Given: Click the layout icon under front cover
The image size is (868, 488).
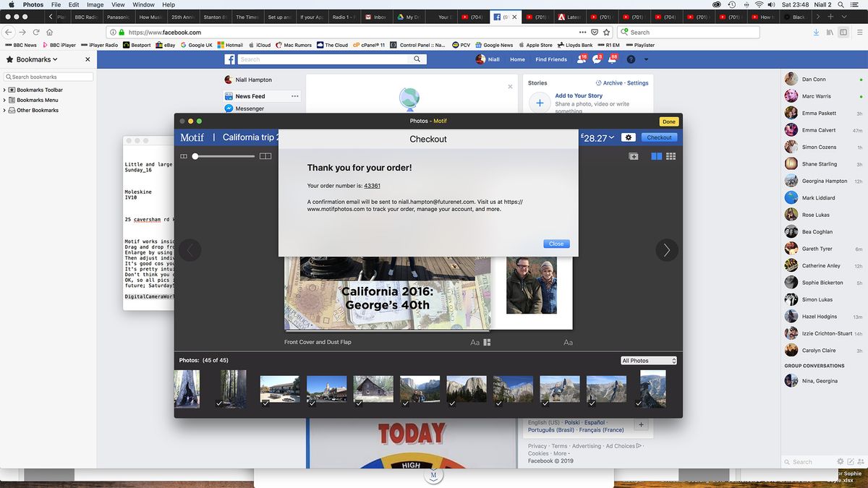Looking at the screenshot, I should [487, 342].
